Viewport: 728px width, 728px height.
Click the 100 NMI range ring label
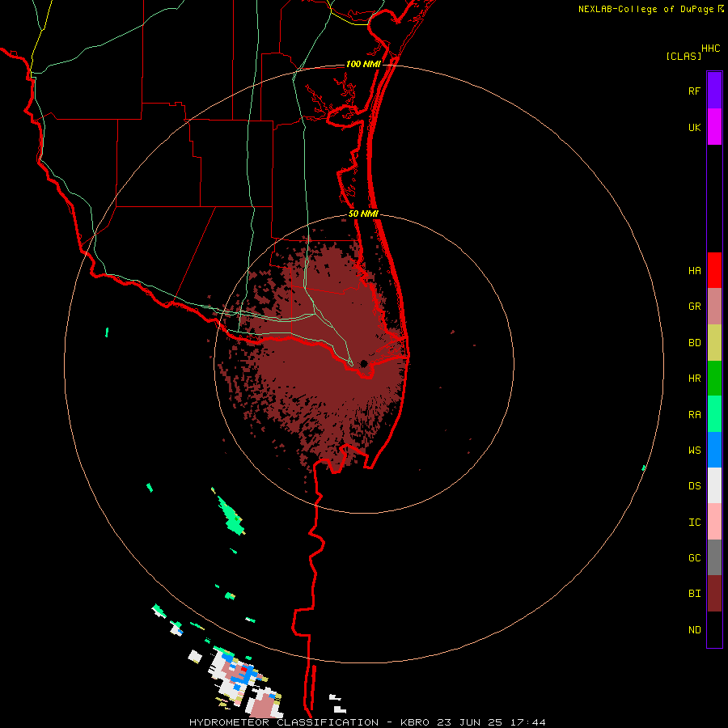pos(363,64)
